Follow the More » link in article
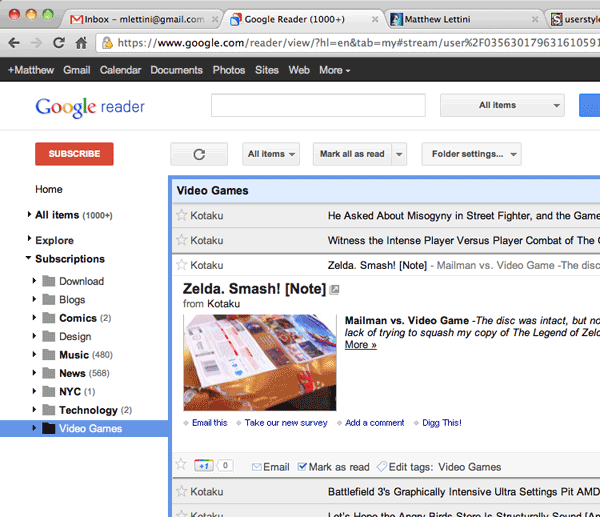 [x=360, y=345]
